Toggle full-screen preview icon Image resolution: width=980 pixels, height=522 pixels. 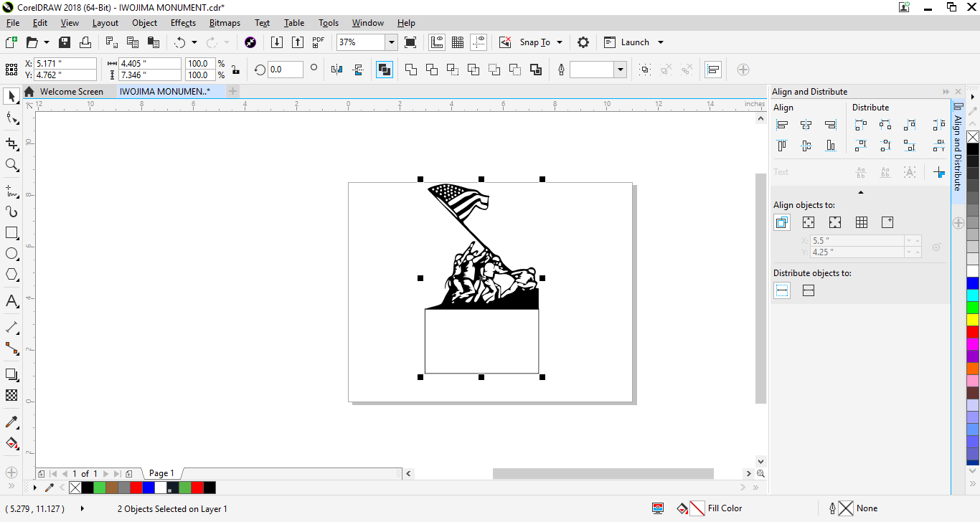[x=410, y=42]
